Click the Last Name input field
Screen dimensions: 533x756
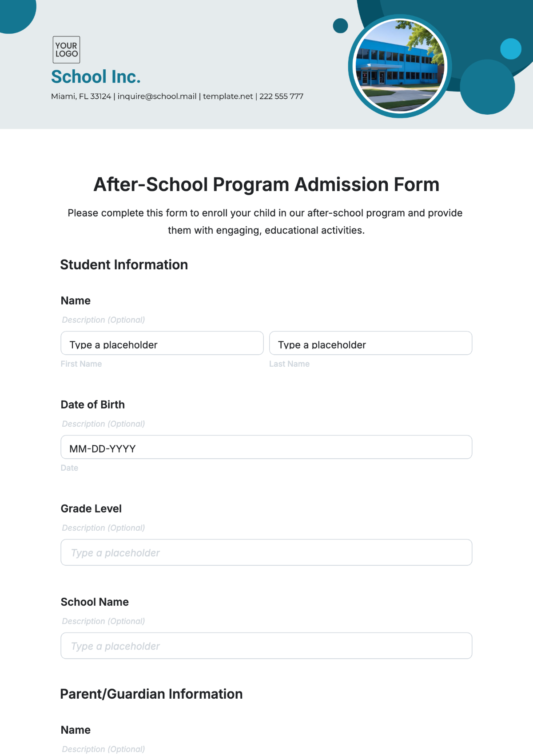(x=370, y=343)
